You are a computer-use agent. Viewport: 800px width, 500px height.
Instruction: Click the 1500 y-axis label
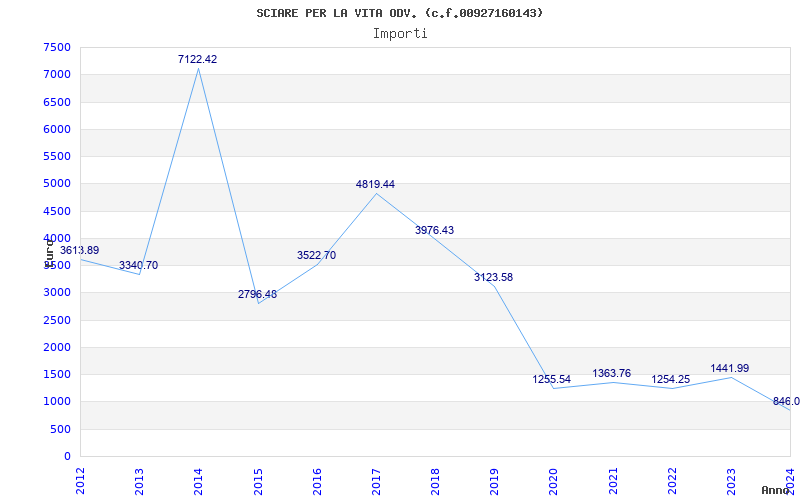click(57, 374)
